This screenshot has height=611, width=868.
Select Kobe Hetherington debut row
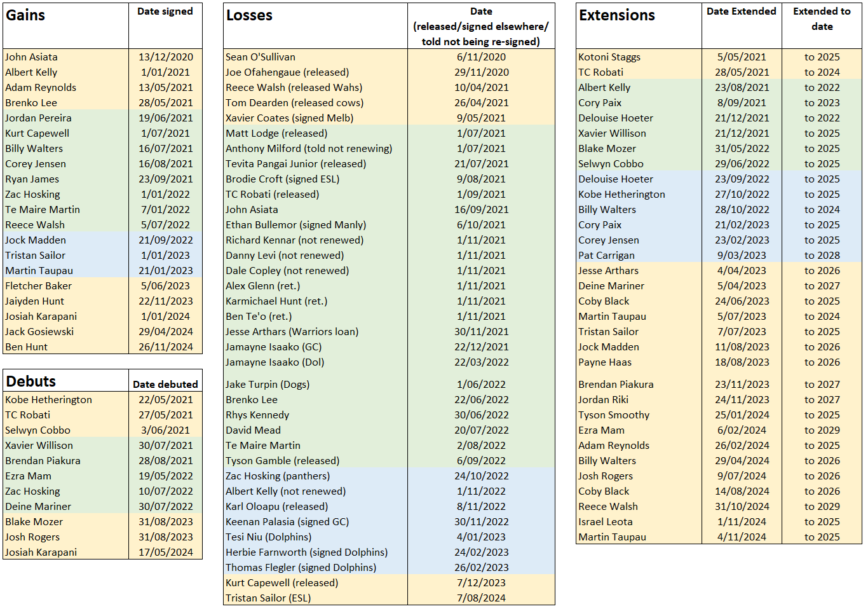(103, 399)
